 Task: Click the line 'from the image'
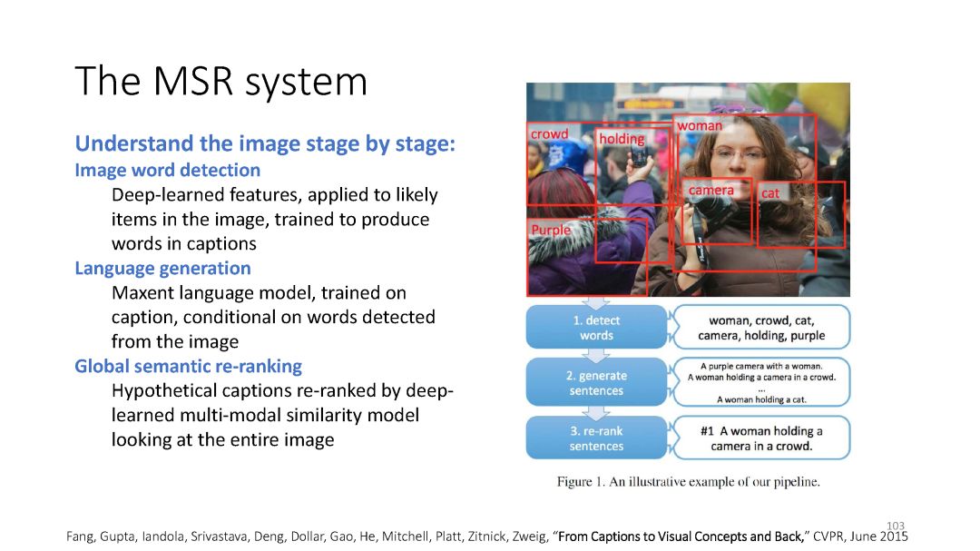[175, 342]
